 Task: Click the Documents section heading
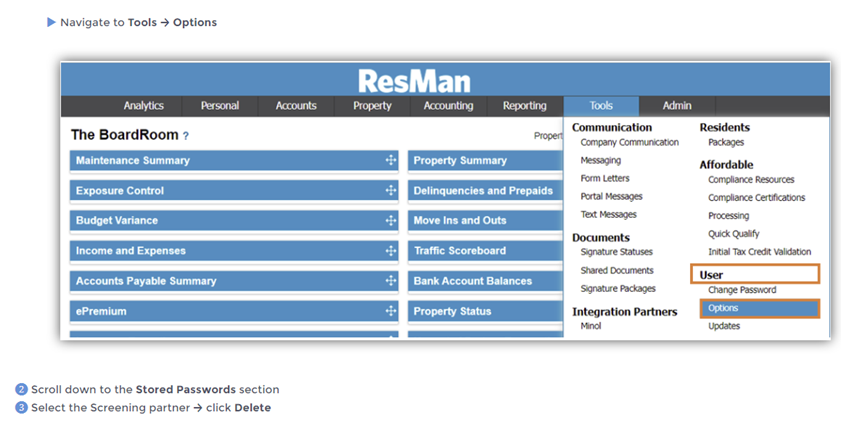click(601, 238)
